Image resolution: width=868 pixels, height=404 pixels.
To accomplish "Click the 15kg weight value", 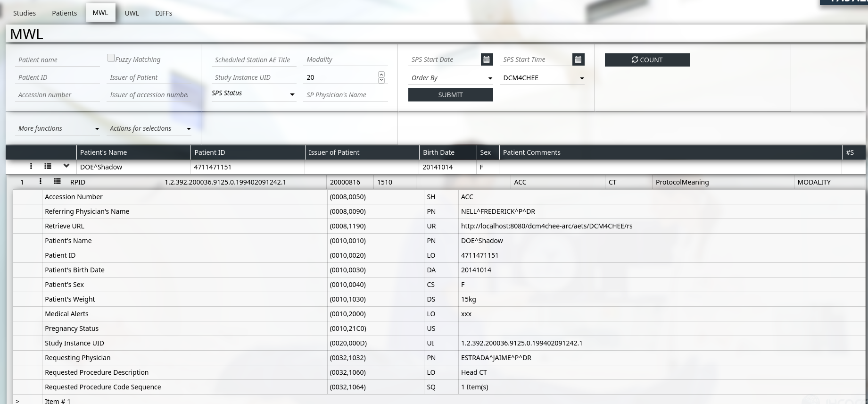I will tap(469, 299).
